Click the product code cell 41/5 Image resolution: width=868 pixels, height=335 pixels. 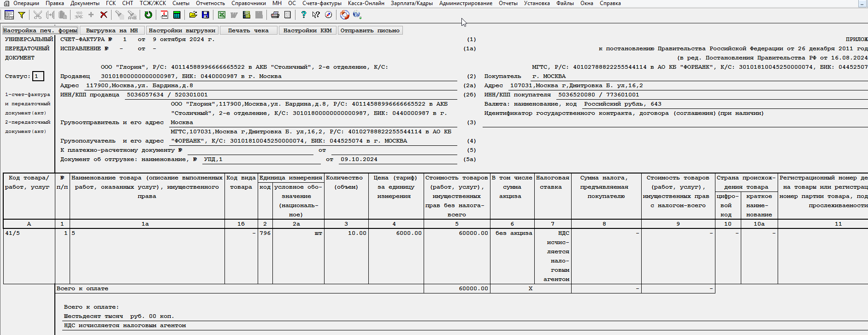[29, 256]
